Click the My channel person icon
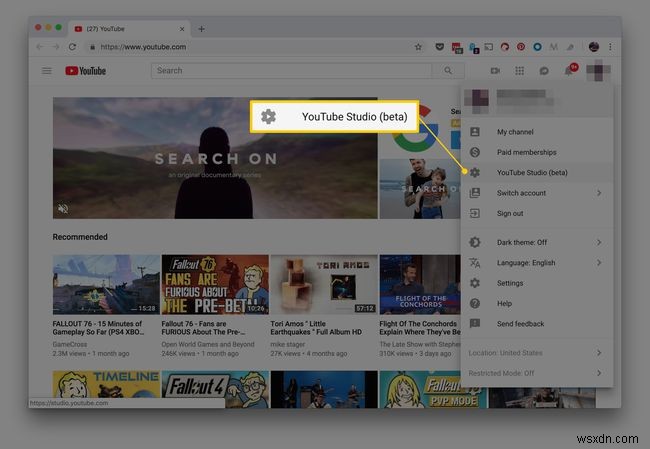 click(475, 132)
